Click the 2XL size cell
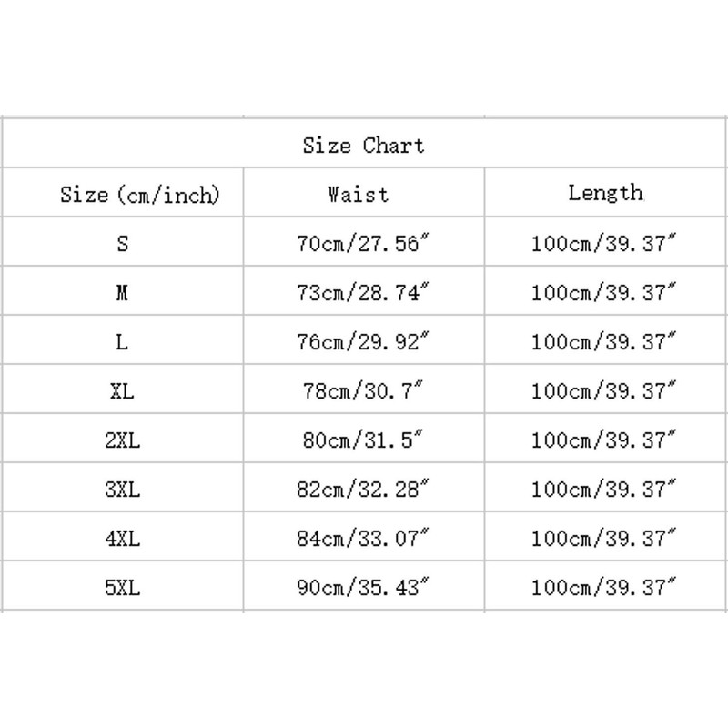This screenshot has width=728, height=728. coord(123,439)
